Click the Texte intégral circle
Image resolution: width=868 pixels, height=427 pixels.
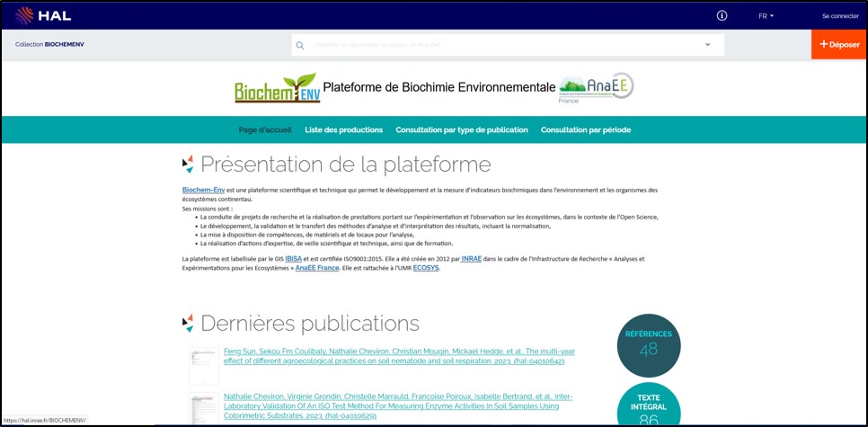649,405
